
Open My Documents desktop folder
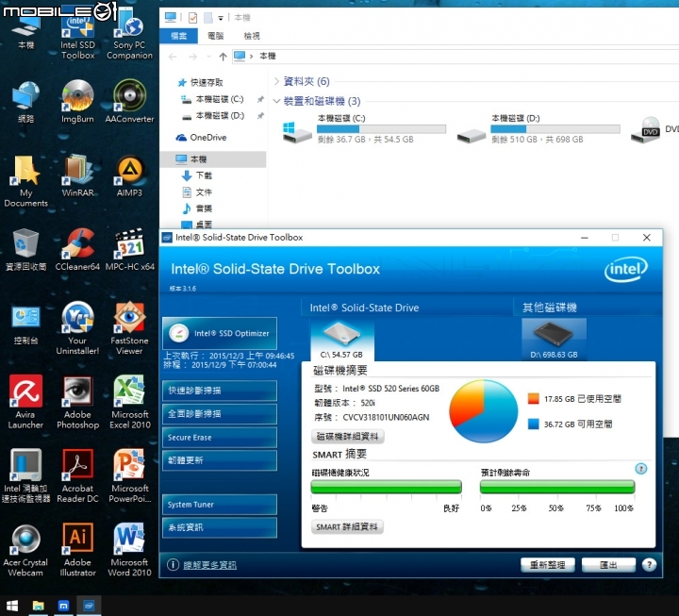[x=26, y=181]
